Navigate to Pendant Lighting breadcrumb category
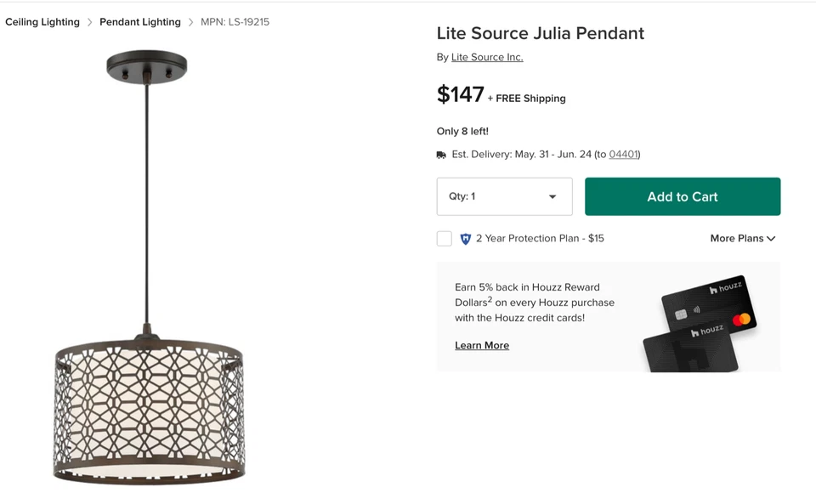This screenshot has width=816, height=504. 140,22
